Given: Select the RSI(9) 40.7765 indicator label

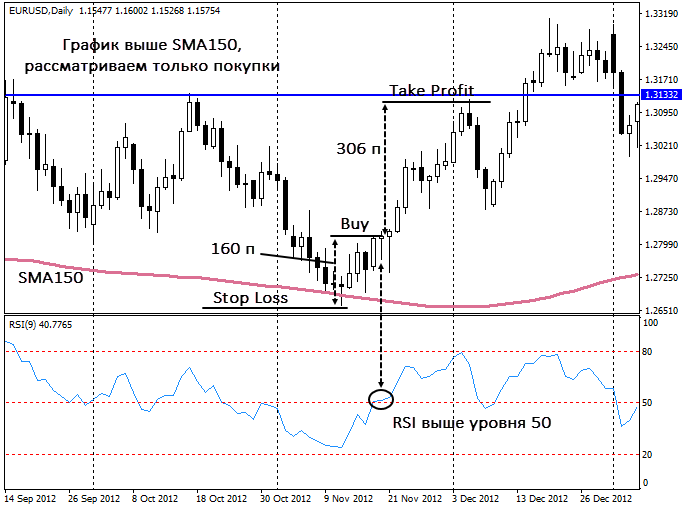Looking at the screenshot, I should [x=40, y=325].
